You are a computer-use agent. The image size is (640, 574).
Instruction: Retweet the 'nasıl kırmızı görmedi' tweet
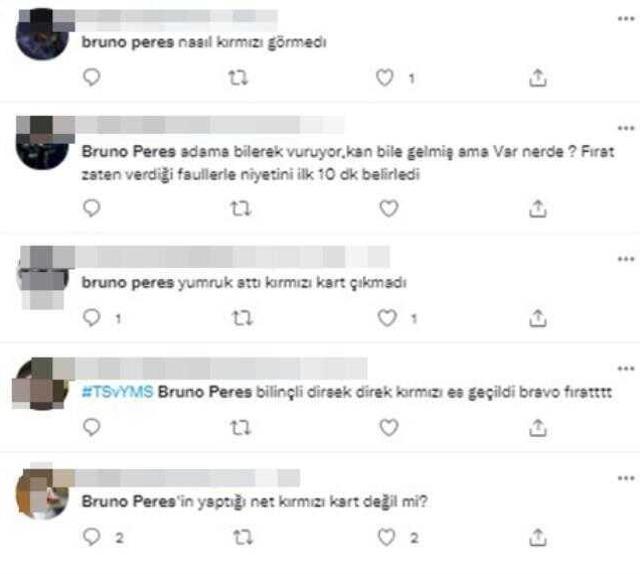tap(238, 78)
